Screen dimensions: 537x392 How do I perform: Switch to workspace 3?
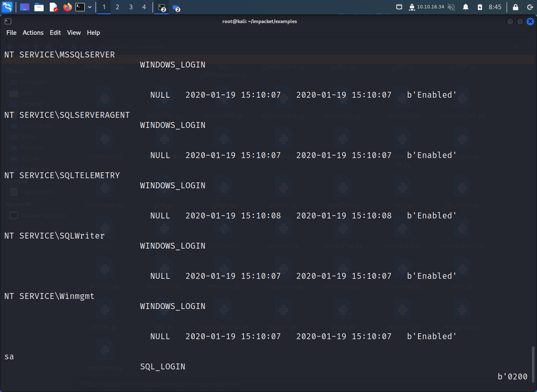131,7
